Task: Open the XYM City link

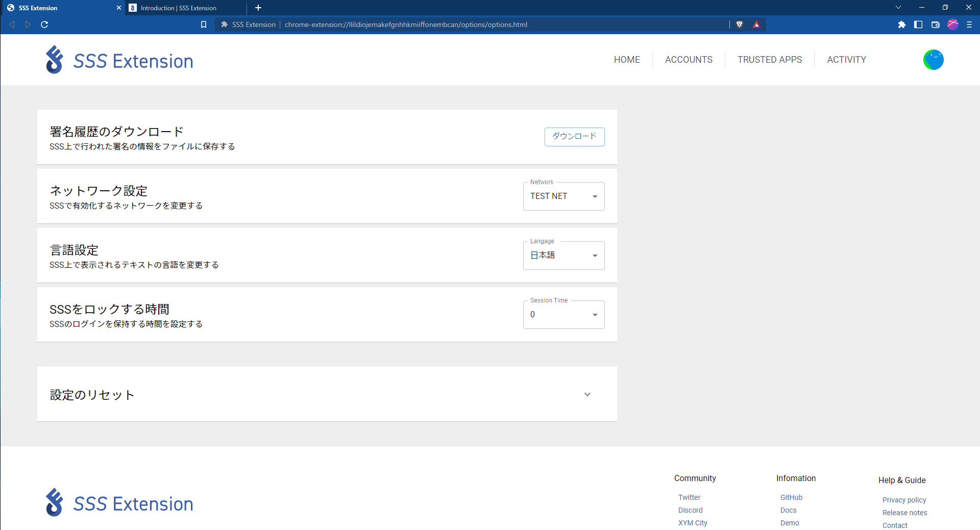Action: 693,523
